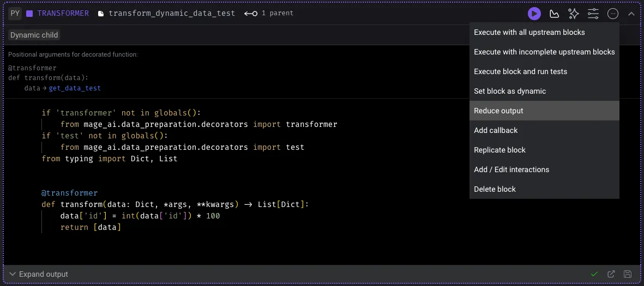
Task: Toggle the three-dot more options icon
Action: tap(613, 14)
